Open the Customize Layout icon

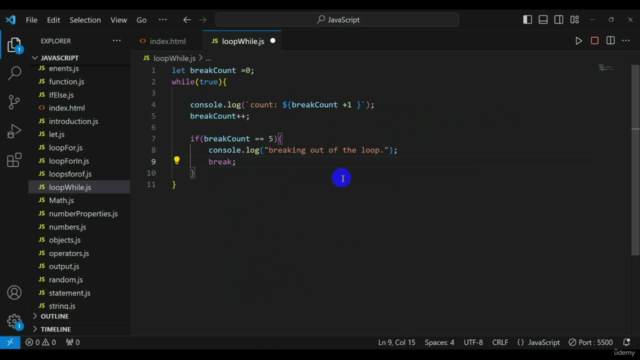click(575, 20)
